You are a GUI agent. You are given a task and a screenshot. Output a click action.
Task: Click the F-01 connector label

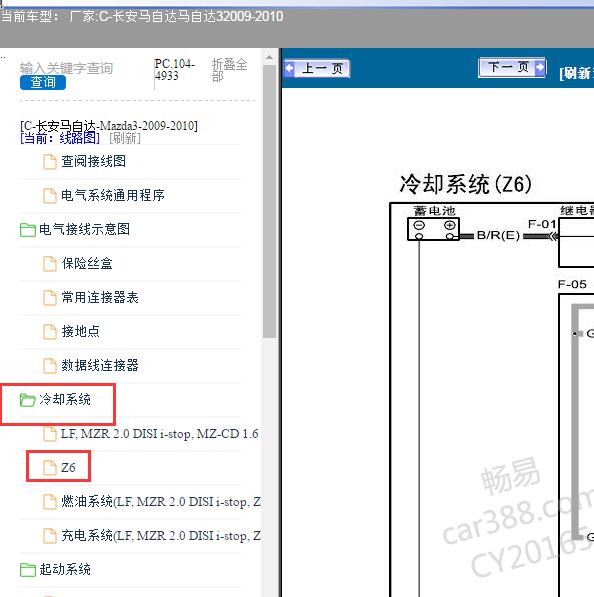tap(542, 224)
